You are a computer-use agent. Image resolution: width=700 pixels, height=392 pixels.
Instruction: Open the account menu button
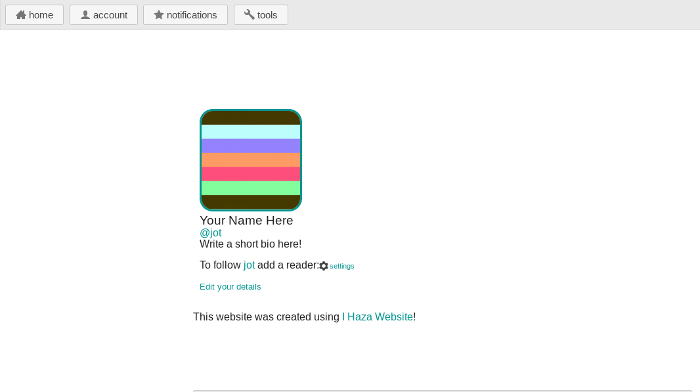point(104,15)
